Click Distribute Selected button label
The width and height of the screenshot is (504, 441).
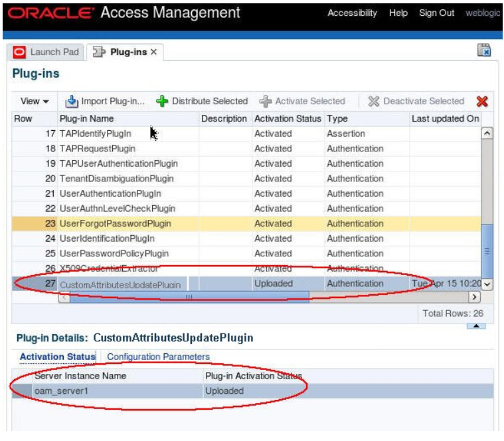(x=210, y=101)
